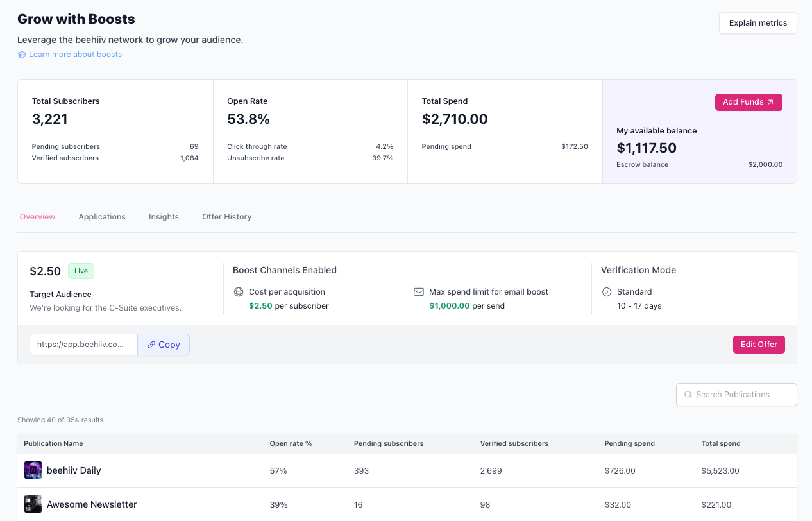Click the Explain metrics button
The width and height of the screenshot is (812, 521).
pos(757,23)
